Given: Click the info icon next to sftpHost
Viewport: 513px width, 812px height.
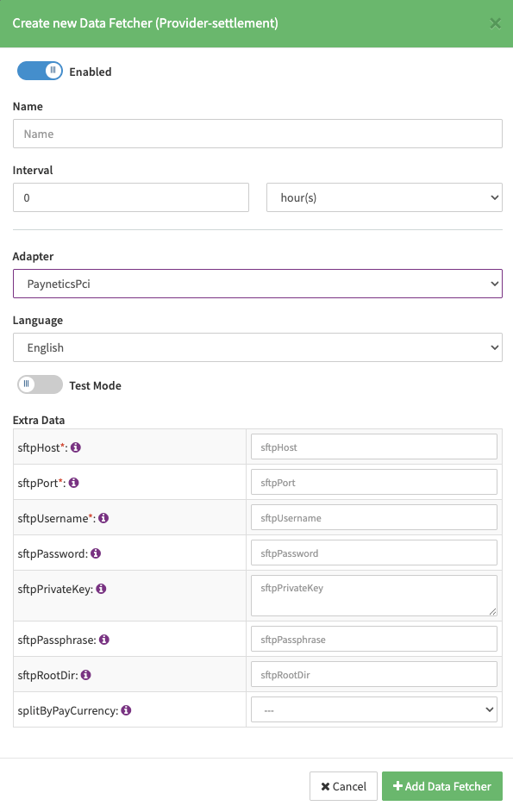Looking at the screenshot, I should point(76,447).
